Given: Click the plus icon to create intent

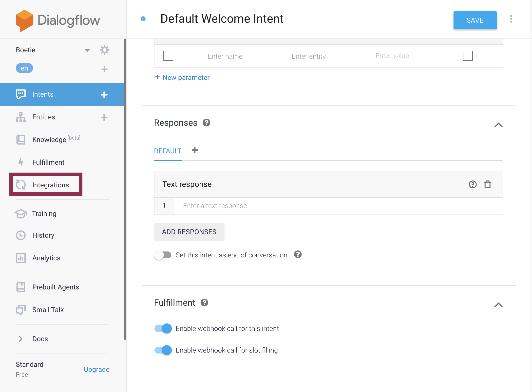Looking at the screenshot, I should pos(104,95).
